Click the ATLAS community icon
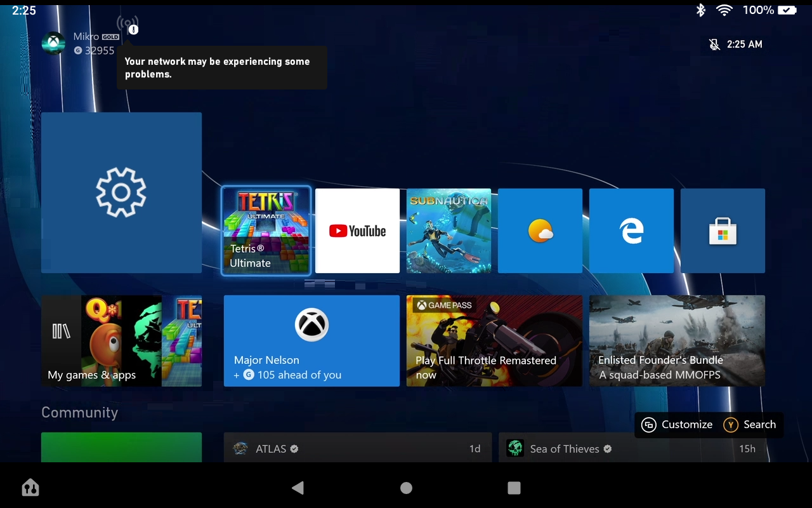 [240, 448]
